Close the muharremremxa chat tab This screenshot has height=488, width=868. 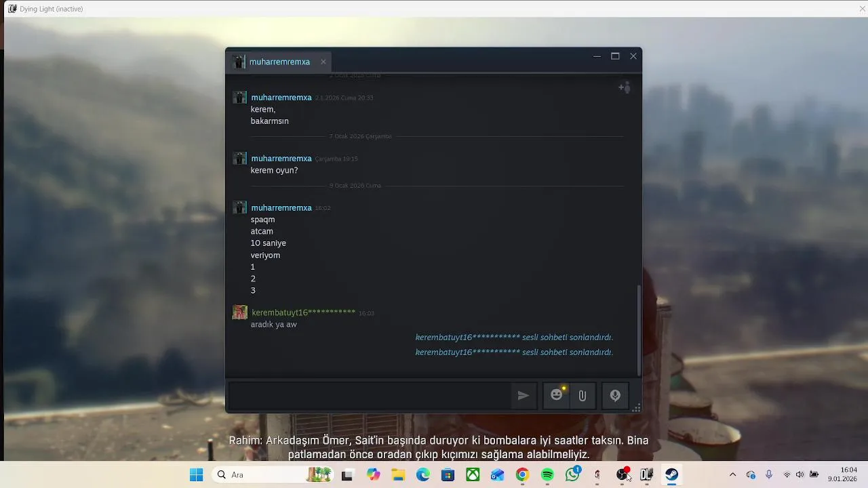click(x=323, y=62)
